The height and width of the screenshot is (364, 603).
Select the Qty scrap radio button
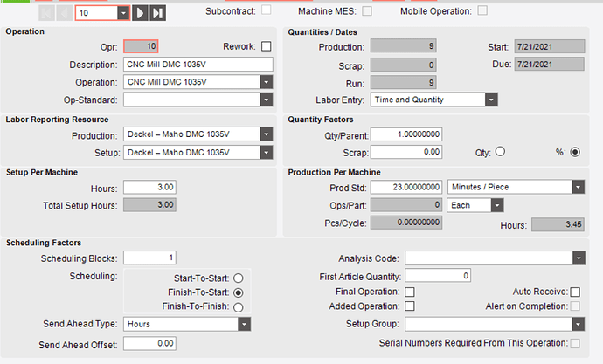[x=500, y=151]
